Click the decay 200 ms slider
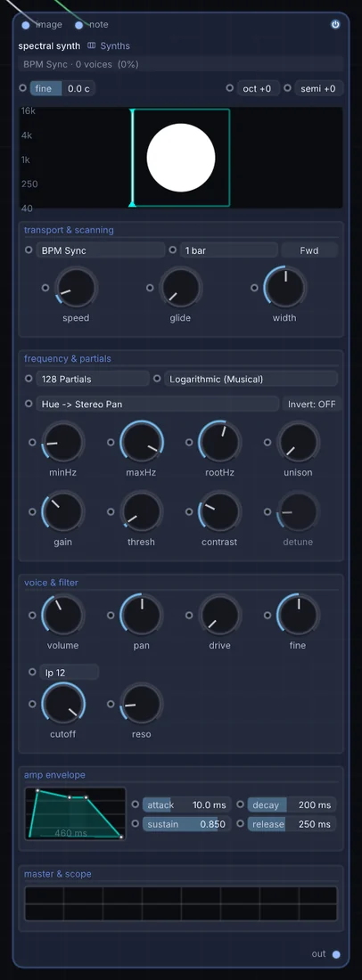 [292, 805]
